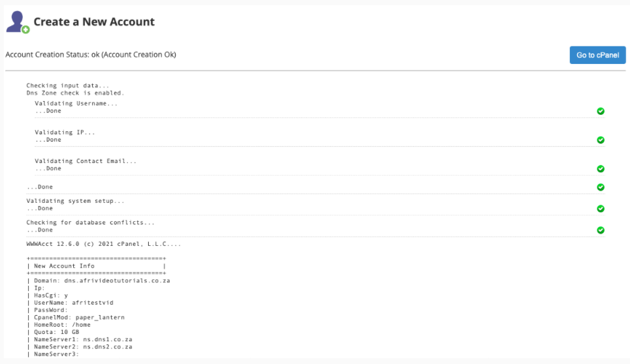630x364 pixels.
Task: Click the green checkmark for Validating IP
Action: pos(601,140)
